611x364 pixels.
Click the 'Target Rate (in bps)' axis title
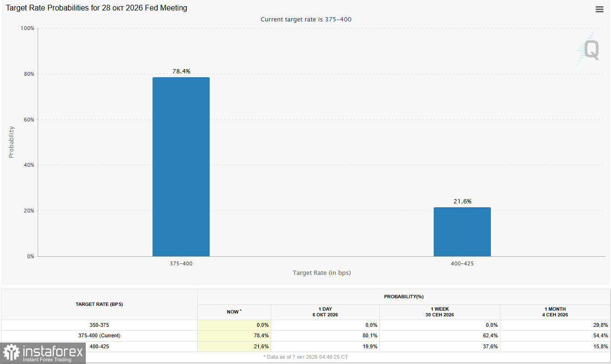322,273
